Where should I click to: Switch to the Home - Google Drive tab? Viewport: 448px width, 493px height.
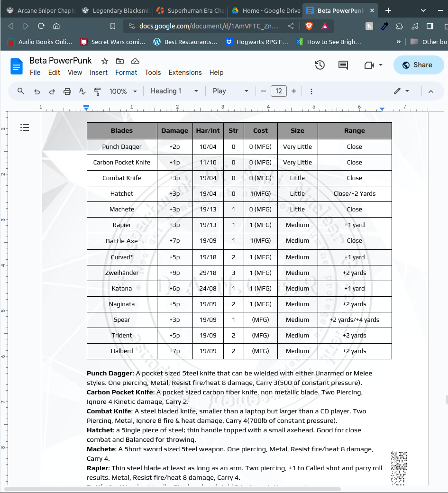click(265, 11)
